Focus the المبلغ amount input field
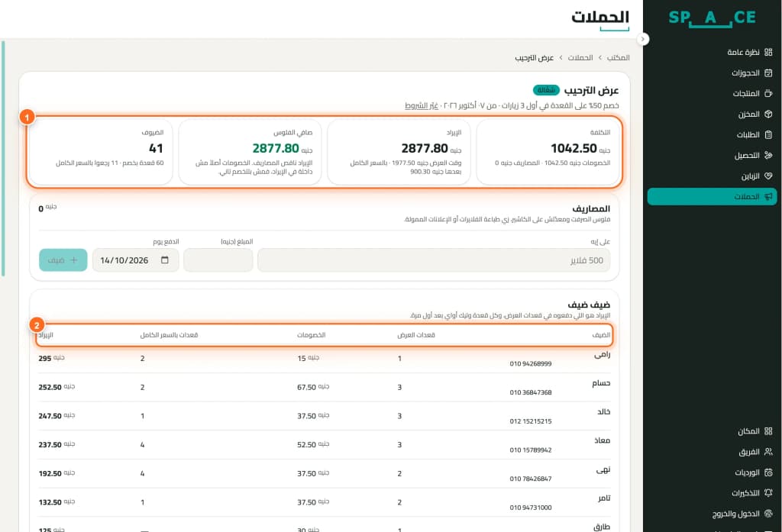Image resolution: width=782 pixels, height=532 pixels. [x=218, y=260]
